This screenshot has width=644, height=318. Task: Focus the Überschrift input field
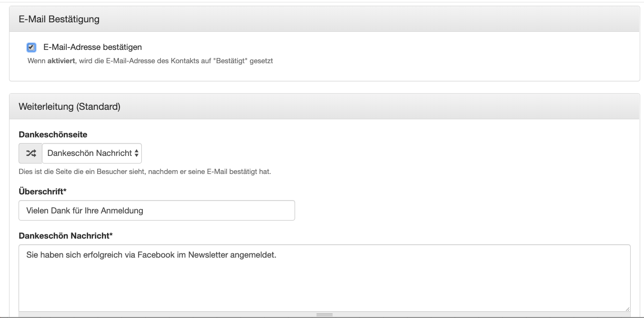(x=157, y=210)
